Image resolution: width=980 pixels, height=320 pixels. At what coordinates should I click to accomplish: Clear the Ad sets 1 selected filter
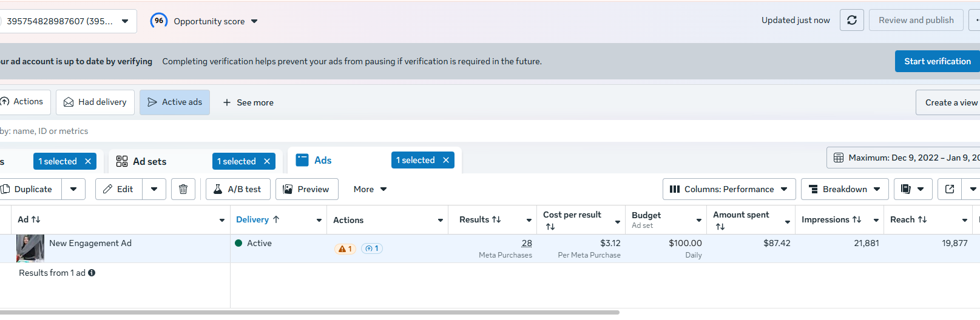[x=267, y=161]
